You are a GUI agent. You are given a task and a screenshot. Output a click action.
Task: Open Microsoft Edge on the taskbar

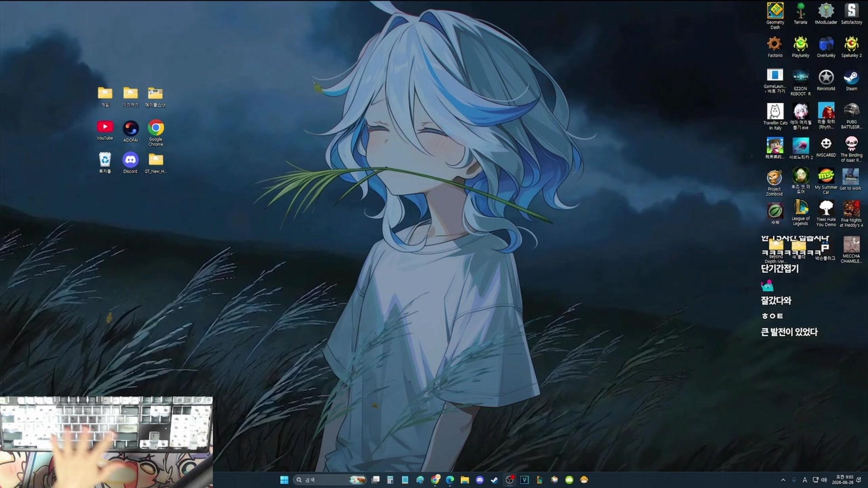tap(450, 480)
